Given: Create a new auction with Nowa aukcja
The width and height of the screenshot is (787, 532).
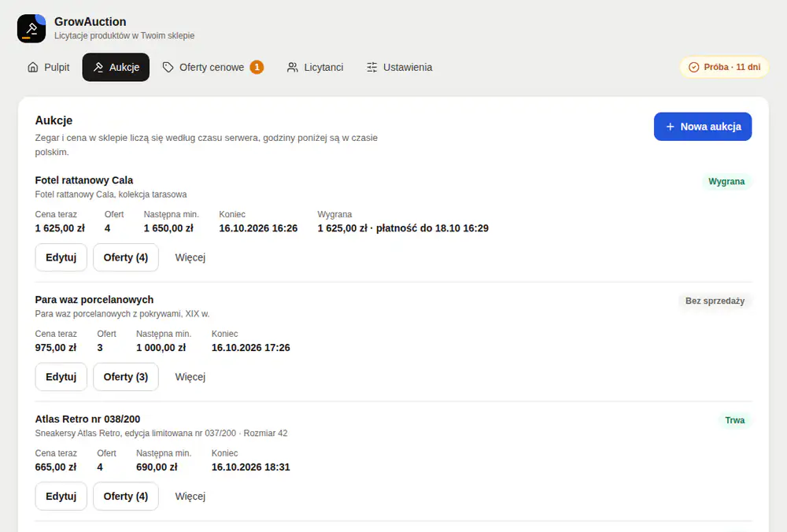Looking at the screenshot, I should coord(703,127).
